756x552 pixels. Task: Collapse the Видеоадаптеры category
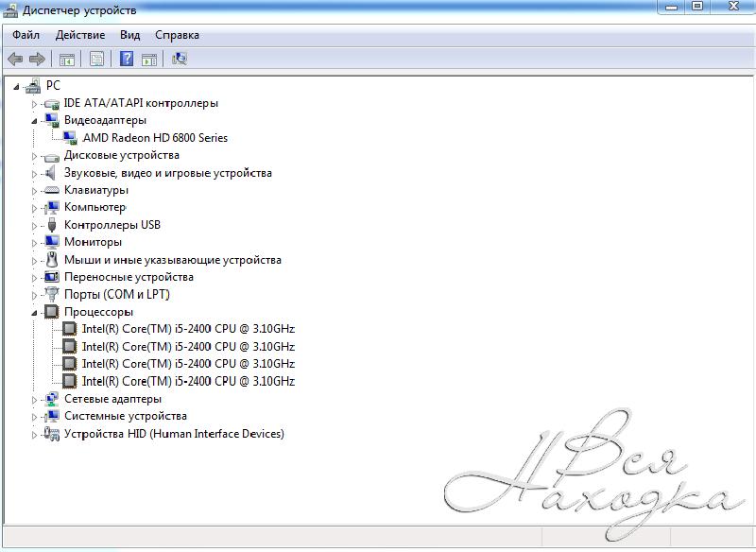click(35, 121)
